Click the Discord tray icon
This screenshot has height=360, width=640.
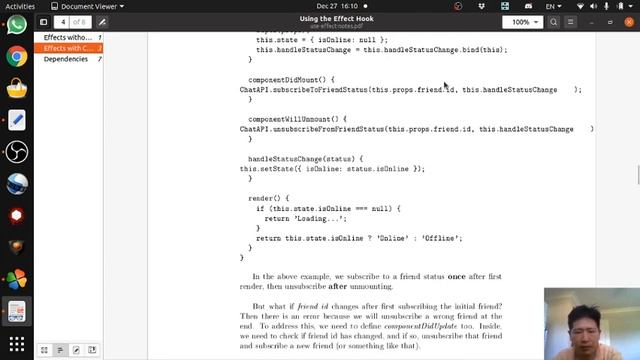tap(528, 6)
